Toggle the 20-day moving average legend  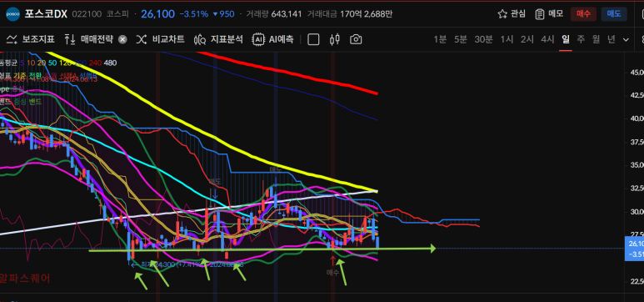(x=42, y=63)
